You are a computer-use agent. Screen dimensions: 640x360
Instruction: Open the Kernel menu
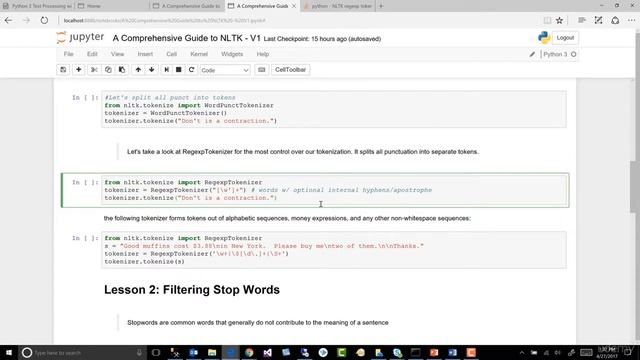(199, 54)
